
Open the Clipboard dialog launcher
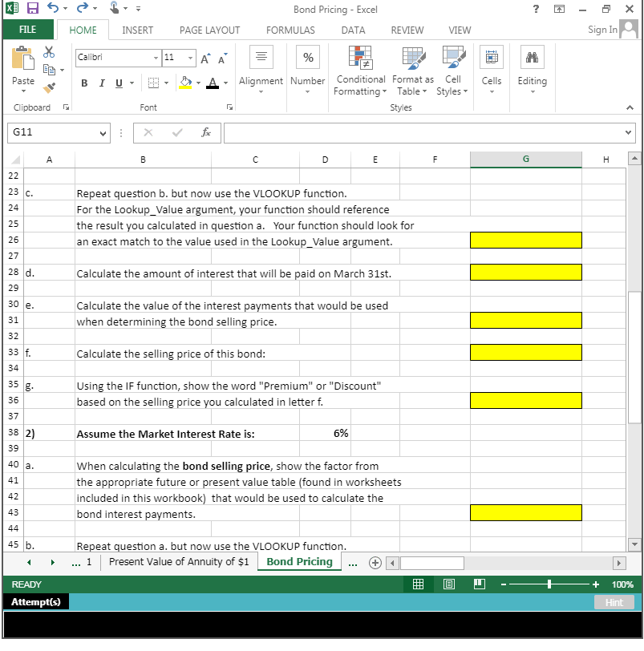(x=66, y=107)
